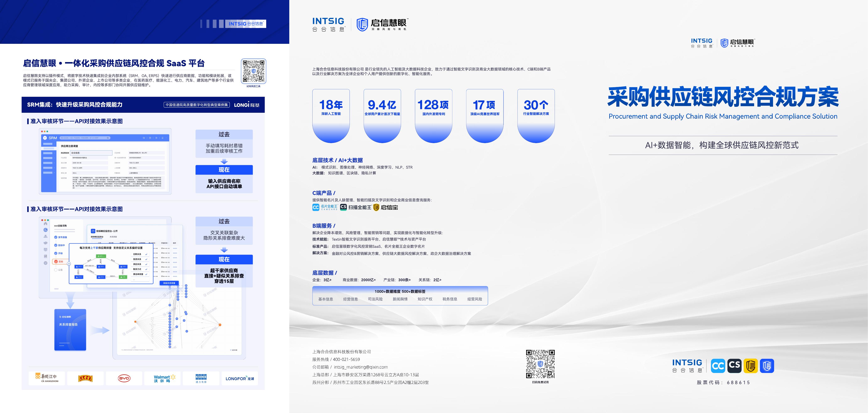
Task: Click the 18年 深耕人工智能 stat card
Action: (331, 116)
